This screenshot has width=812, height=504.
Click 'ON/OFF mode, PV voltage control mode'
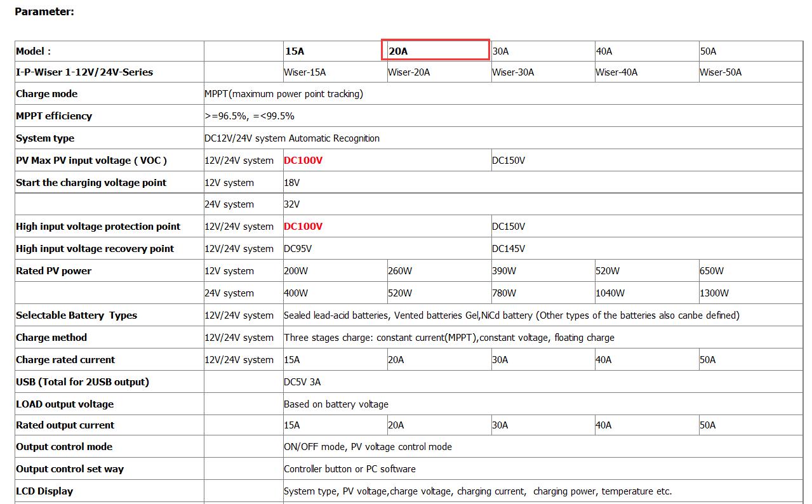[368, 447]
